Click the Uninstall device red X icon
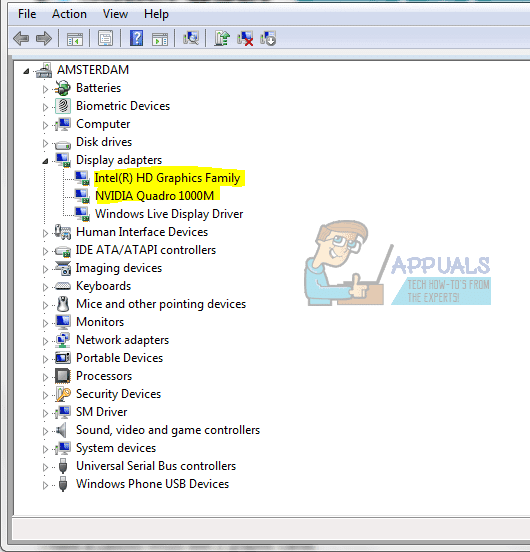 point(245,38)
